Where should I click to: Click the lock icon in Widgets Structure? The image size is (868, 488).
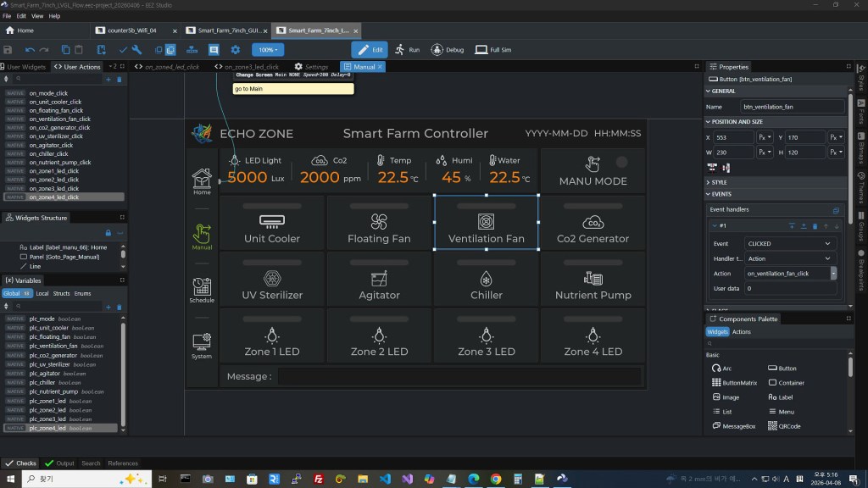[x=108, y=232]
